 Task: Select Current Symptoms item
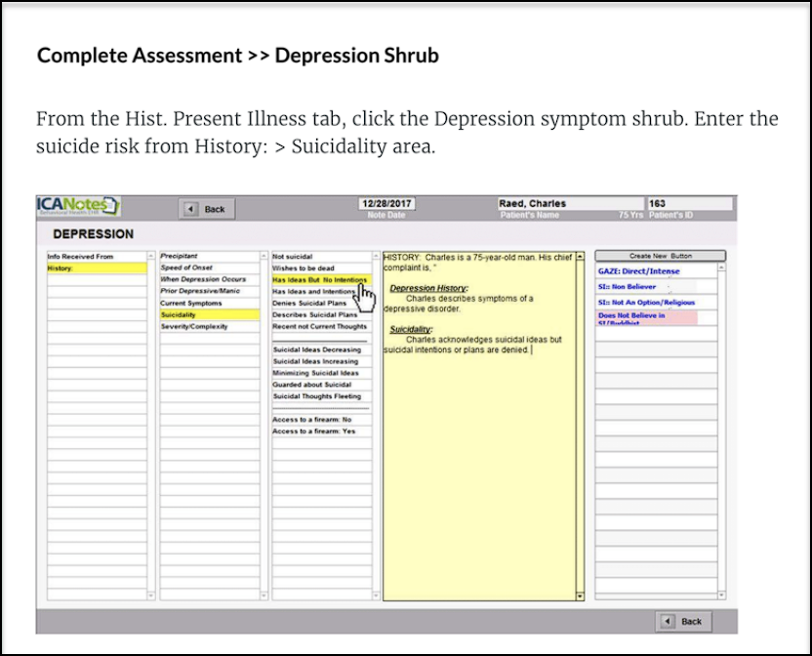pyautogui.click(x=210, y=304)
